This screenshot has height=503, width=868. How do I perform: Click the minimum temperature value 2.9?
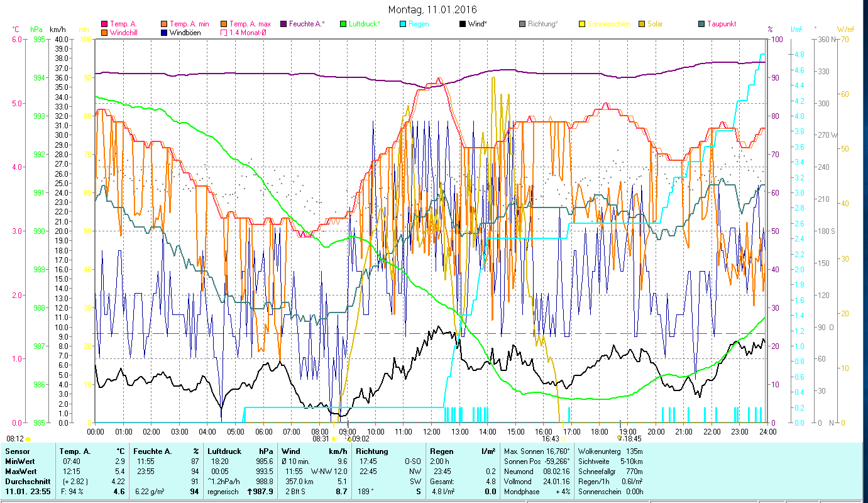pyautogui.click(x=120, y=462)
